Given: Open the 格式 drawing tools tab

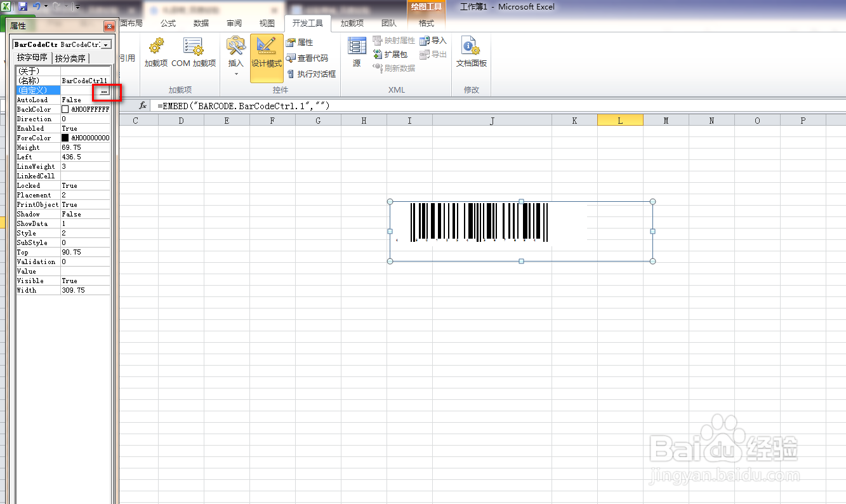Looking at the screenshot, I should click(426, 23).
